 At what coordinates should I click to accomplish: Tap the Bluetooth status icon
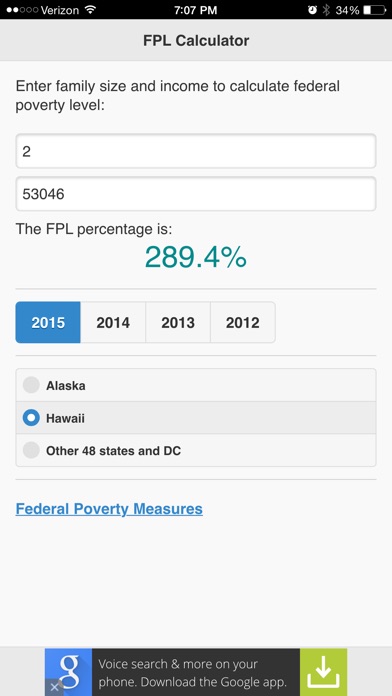click(x=327, y=10)
